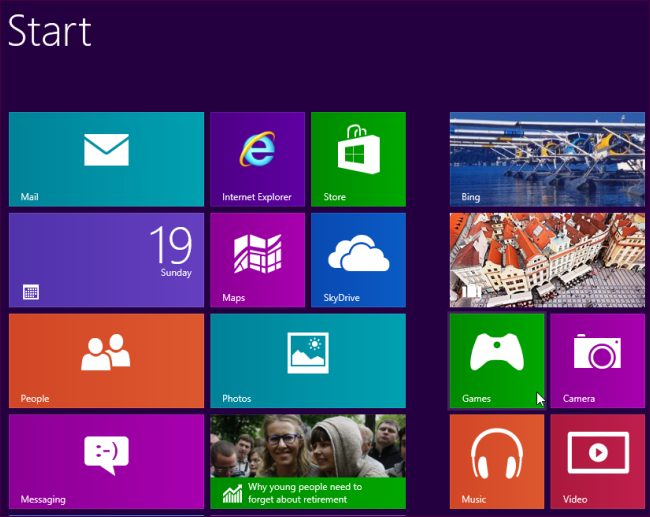Open the Photos tile

tap(308, 361)
